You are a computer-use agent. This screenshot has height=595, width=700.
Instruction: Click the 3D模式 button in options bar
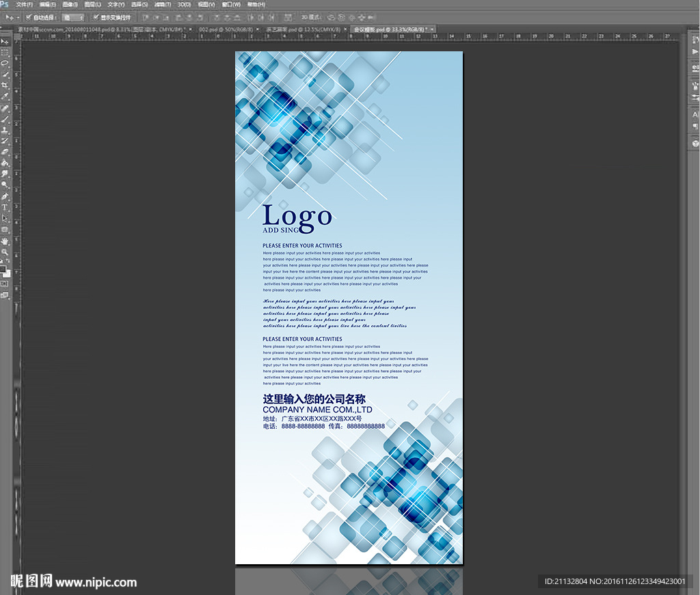(x=312, y=17)
